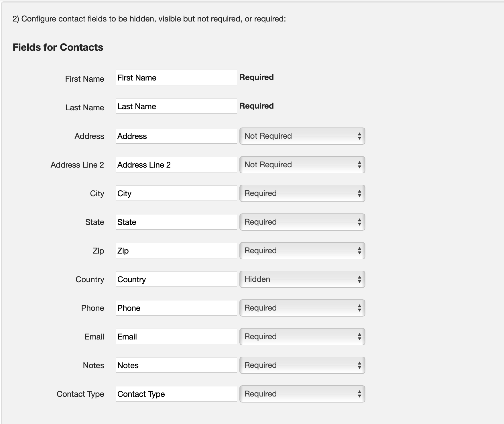The width and height of the screenshot is (504, 424).
Task: Click inside the Contact Type label input
Action: click(176, 394)
